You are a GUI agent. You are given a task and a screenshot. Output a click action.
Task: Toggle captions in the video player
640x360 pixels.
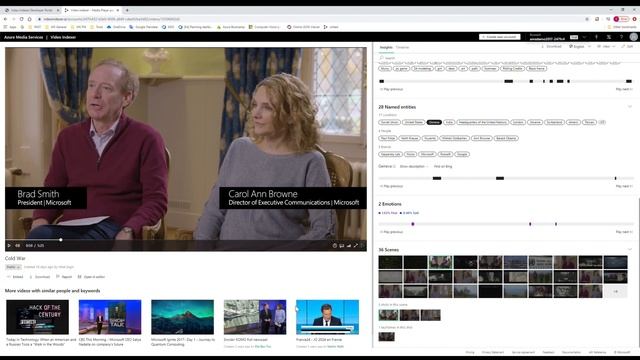point(342,245)
